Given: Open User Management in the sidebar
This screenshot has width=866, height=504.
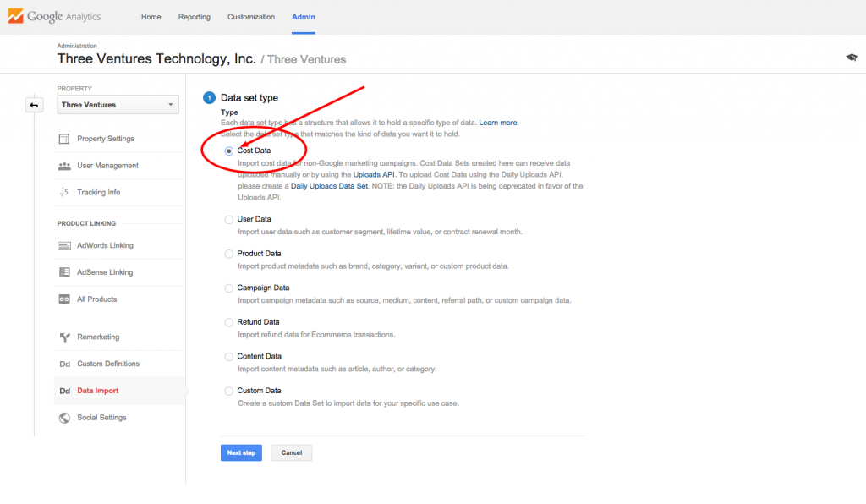Looking at the screenshot, I should point(107,166).
